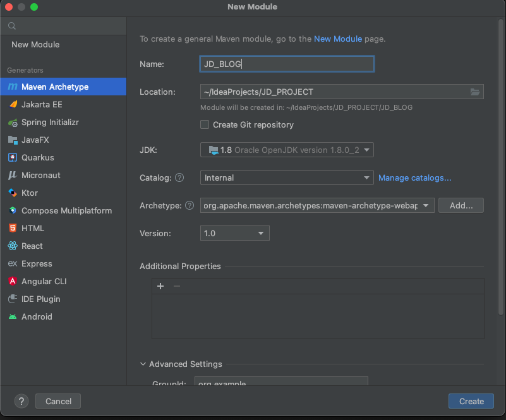
Task: Follow the New Module page link
Action: tap(338, 39)
